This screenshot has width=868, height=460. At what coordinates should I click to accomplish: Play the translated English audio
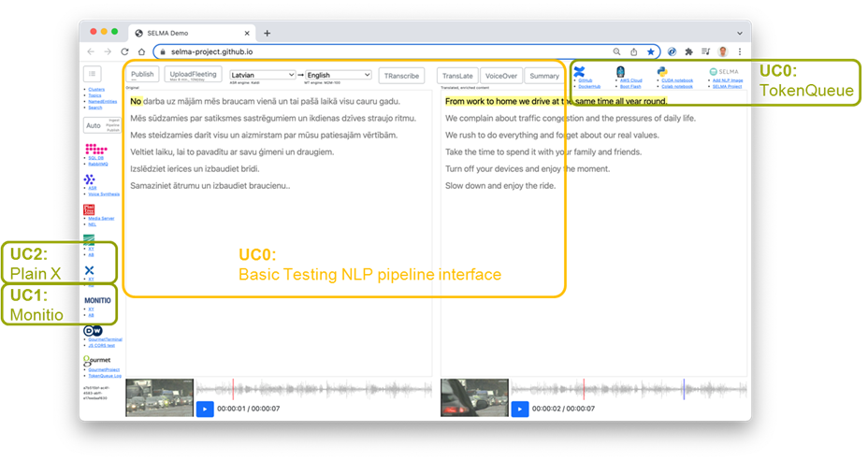(x=520, y=410)
